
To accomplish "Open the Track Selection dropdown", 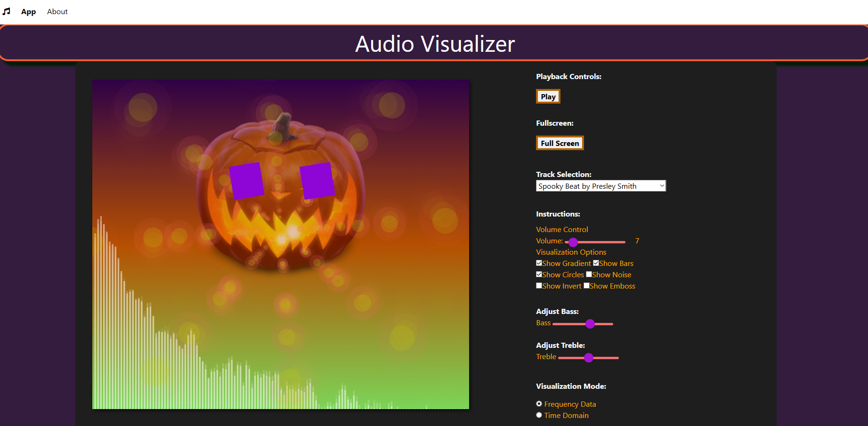I will 600,185.
